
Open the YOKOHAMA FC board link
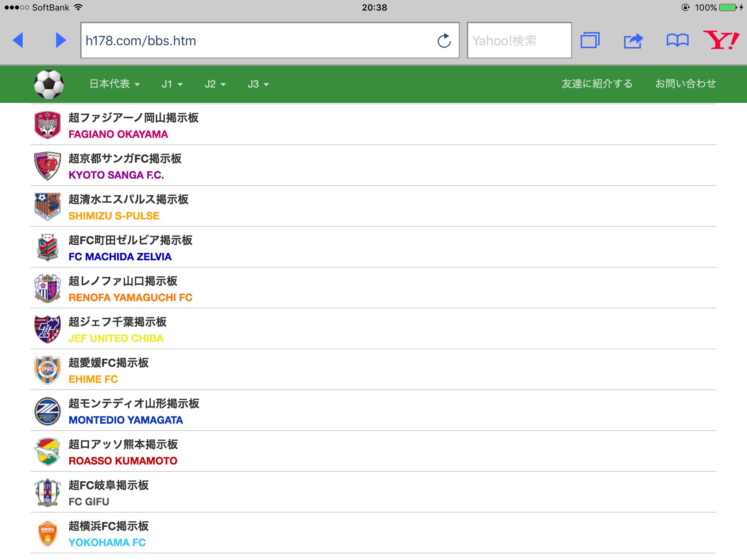pyautogui.click(x=107, y=542)
